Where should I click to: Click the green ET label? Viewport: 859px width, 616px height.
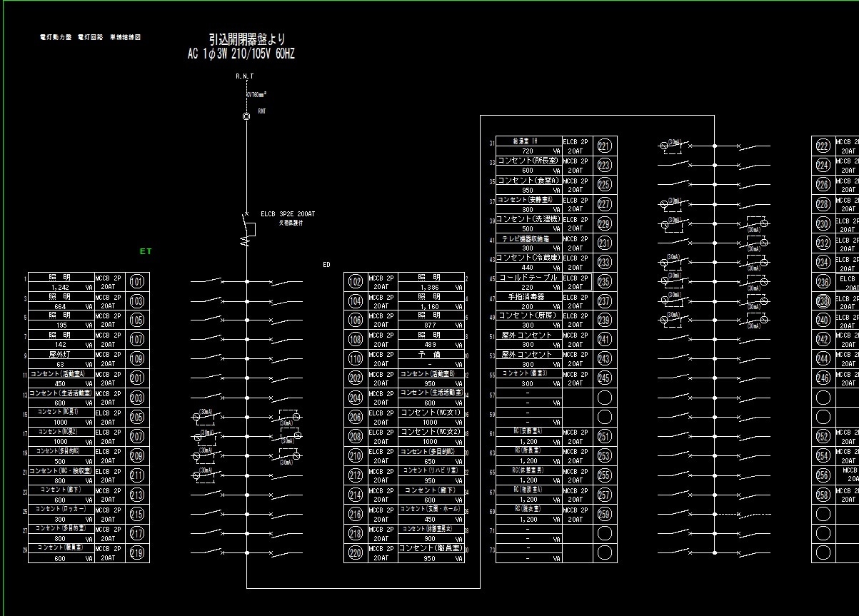click(146, 251)
